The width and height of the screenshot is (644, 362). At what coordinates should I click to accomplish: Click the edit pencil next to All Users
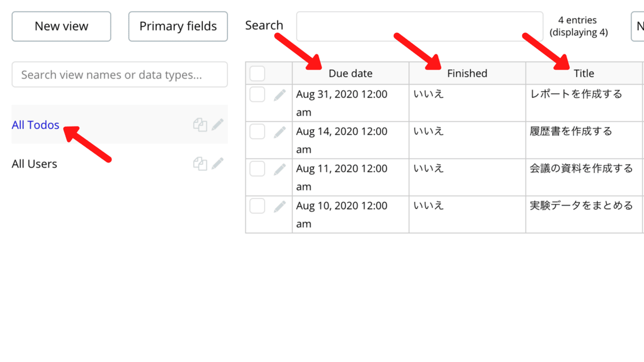pyautogui.click(x=217, y=164)
